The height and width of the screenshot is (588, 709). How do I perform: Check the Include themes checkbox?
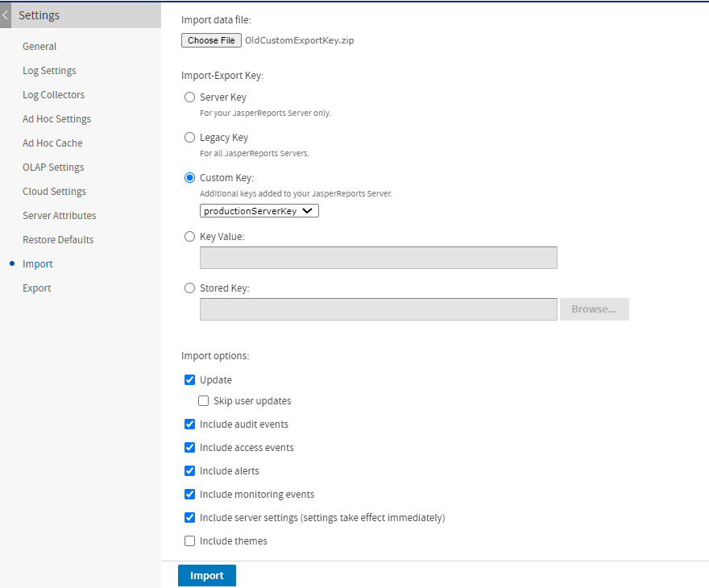(x=189, y=541)
